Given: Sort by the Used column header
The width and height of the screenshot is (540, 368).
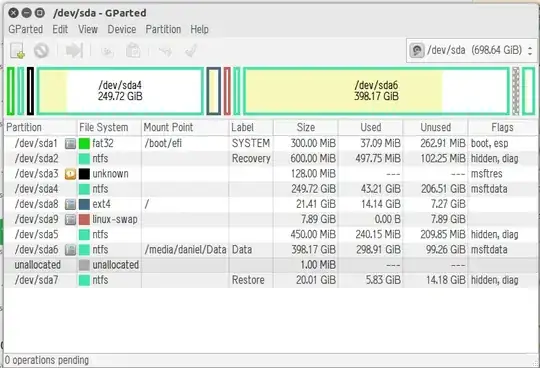Looking at the screenshot, I should [x=371, y=127].
